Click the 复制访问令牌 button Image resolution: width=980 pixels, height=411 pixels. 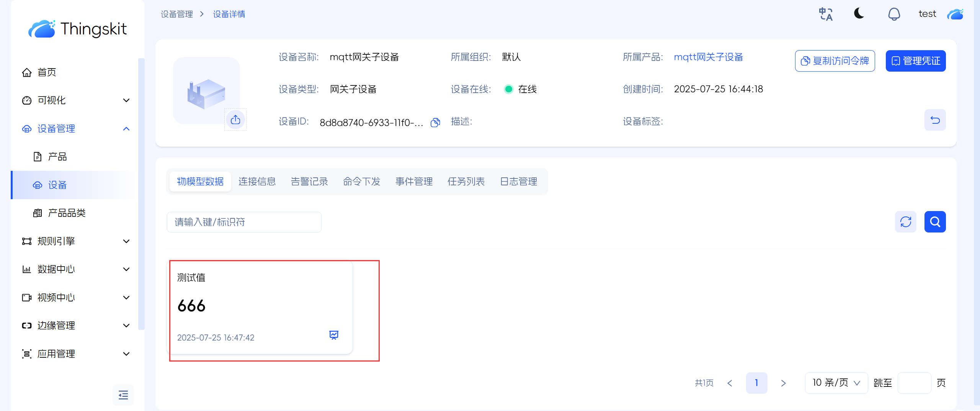835,61
